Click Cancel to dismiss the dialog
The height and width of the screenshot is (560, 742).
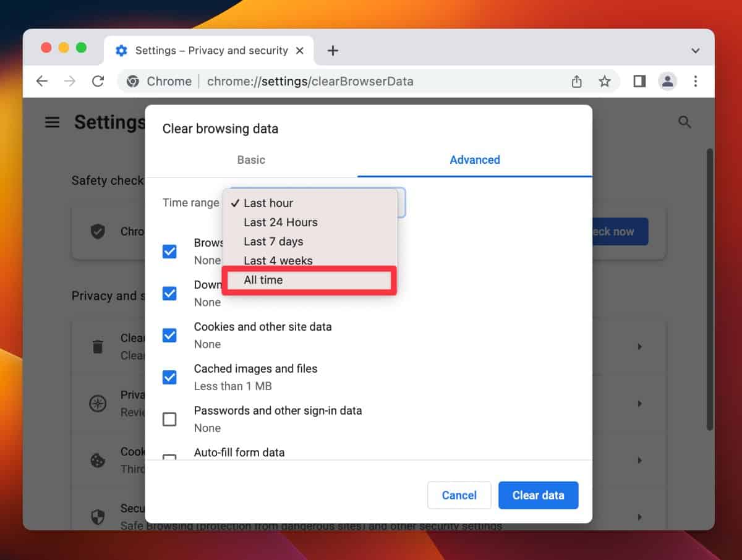(459, 495)
